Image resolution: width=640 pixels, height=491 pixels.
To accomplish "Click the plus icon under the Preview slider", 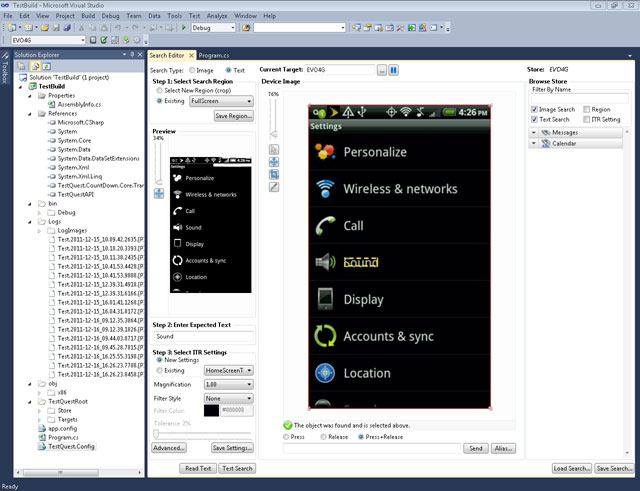I will 158,193.
